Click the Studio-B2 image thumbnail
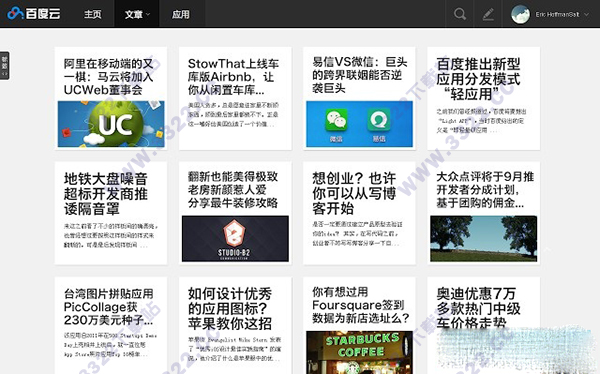 pos(235,239)
